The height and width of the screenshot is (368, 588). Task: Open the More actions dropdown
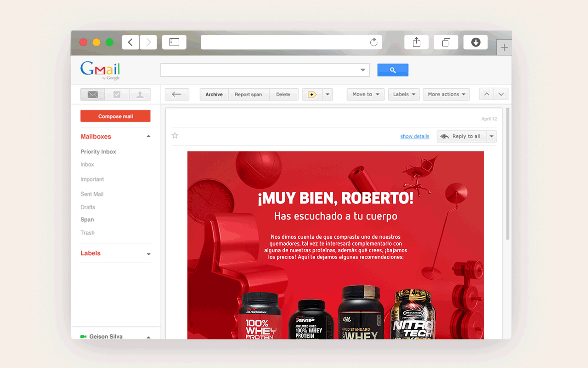tap(447, 94)
